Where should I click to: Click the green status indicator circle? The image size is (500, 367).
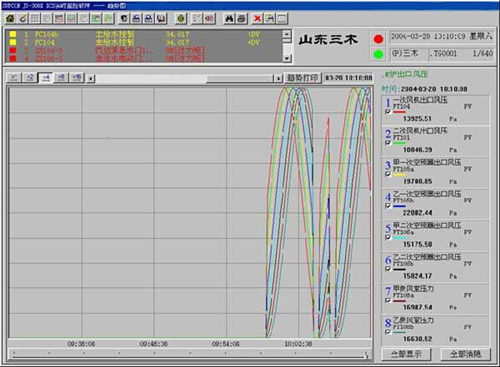[x=378, y=54]
